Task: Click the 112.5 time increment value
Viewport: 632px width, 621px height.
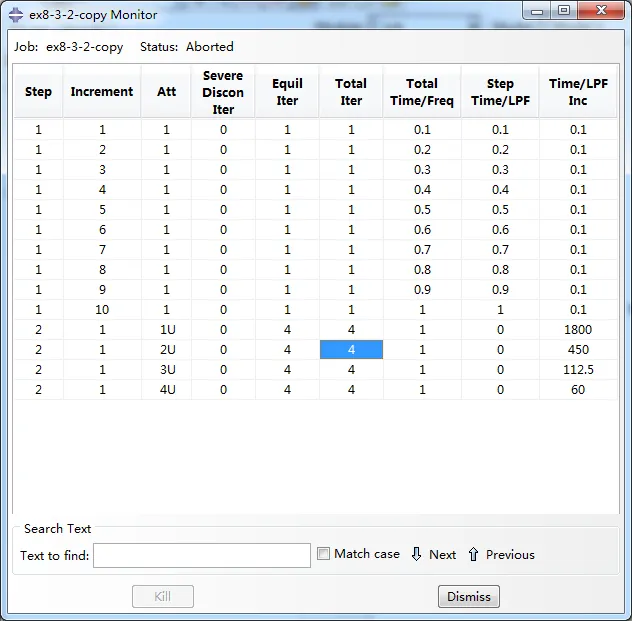Action: (x=578, y=370)
